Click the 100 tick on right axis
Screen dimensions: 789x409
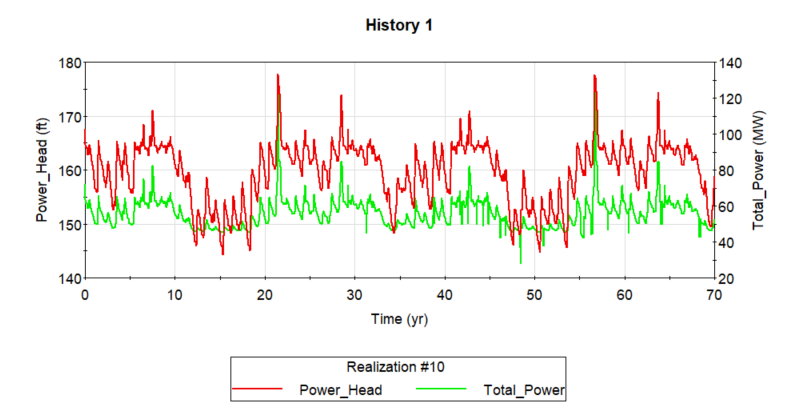coord(730,135)
